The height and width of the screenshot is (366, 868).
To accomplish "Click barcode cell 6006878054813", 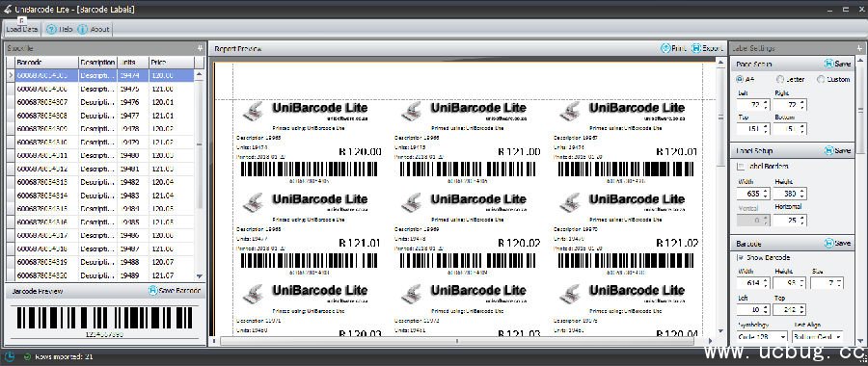I will point(46,182).
